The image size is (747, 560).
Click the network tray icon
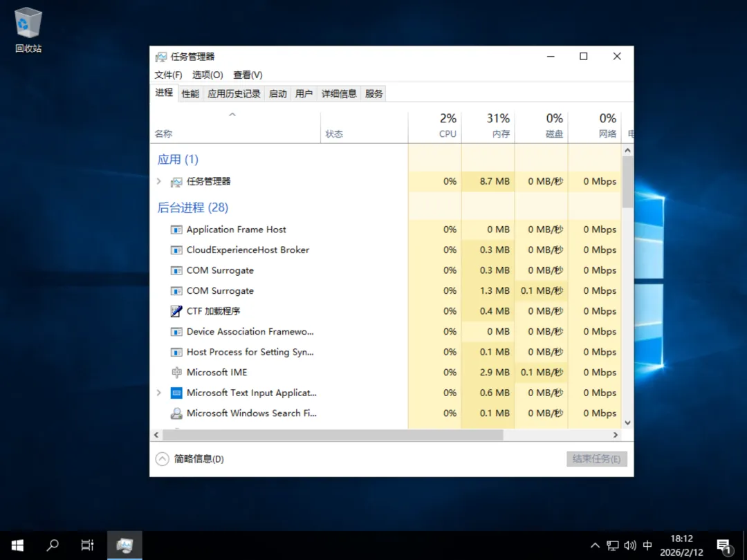click(x=613, y=545)
